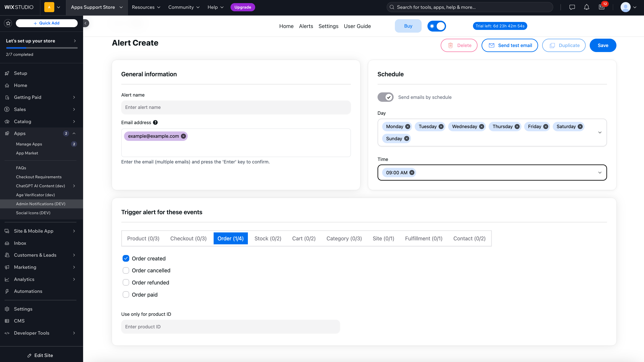Open the Resources menu
The height and width of the screenshot is (362, 644).
(146, 7)
